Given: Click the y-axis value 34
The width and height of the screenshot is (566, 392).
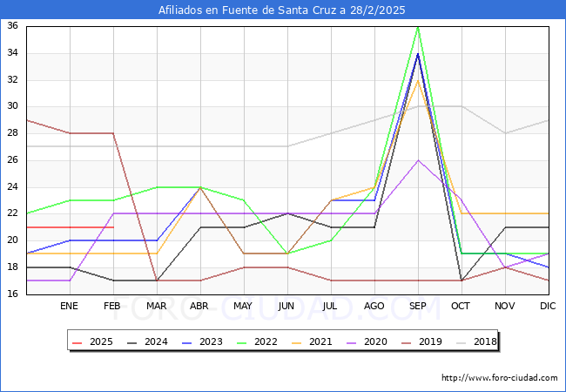Looking at the screenshot, I should (13, 52).
